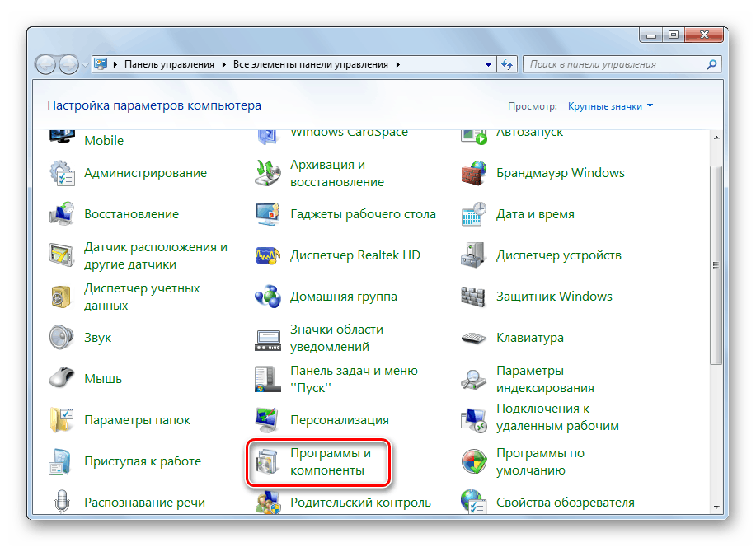Minimize the control panel window
Viewport: 756px width, 547px height.
[651, 35]
